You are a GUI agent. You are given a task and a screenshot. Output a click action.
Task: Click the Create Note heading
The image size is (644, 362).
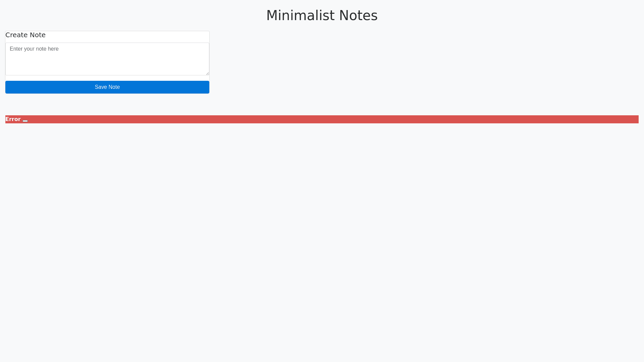pyautogui.click(x=25, y=35)
